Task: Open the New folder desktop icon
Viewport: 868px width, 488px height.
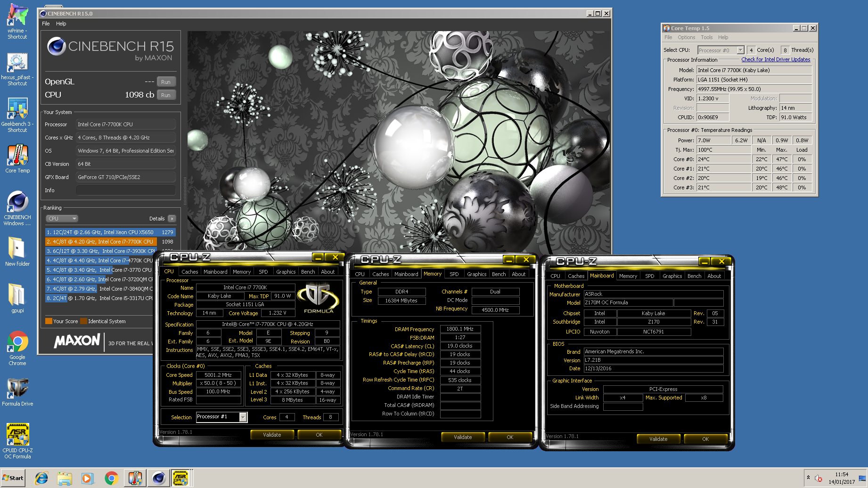Action: click(x=17, y=251)
